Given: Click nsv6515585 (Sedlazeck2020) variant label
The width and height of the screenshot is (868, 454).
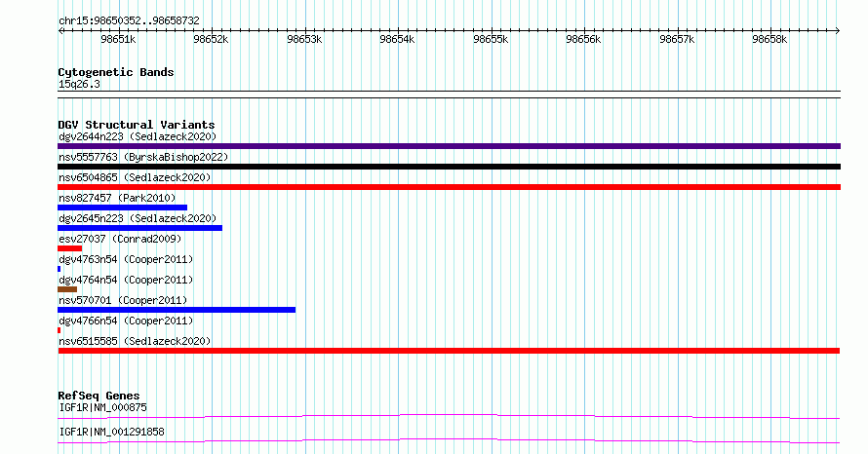Looking at the screenshot, I should point(135,341).
